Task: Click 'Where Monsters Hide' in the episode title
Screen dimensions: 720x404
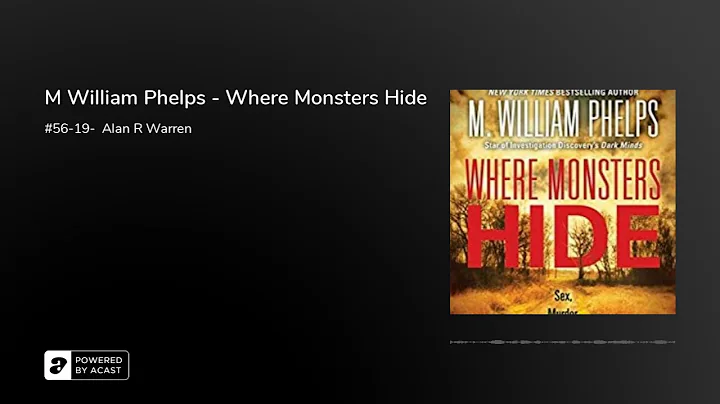Action: pyautogui.click(x=326, y=98)
